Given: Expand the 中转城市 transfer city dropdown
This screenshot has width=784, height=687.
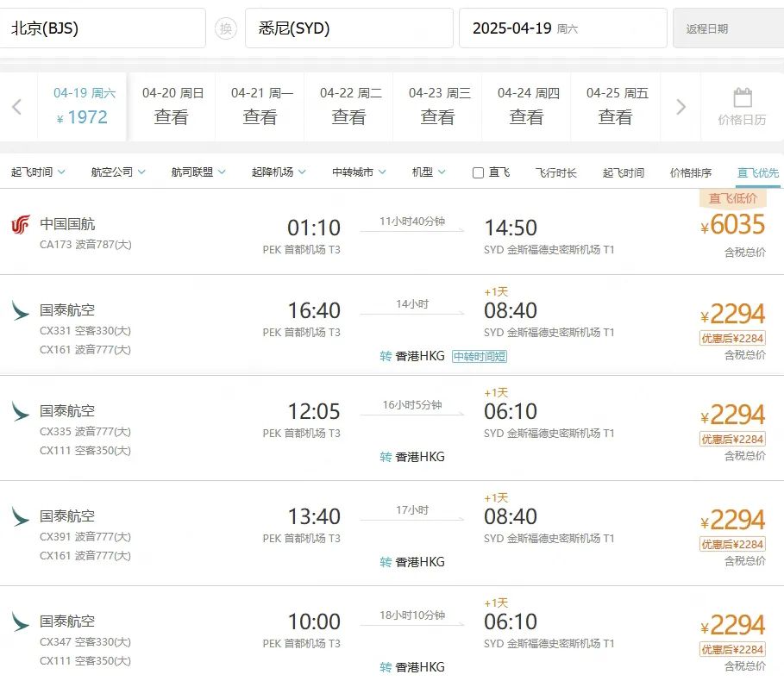Looking at the screenshot, I should [359, 172].
